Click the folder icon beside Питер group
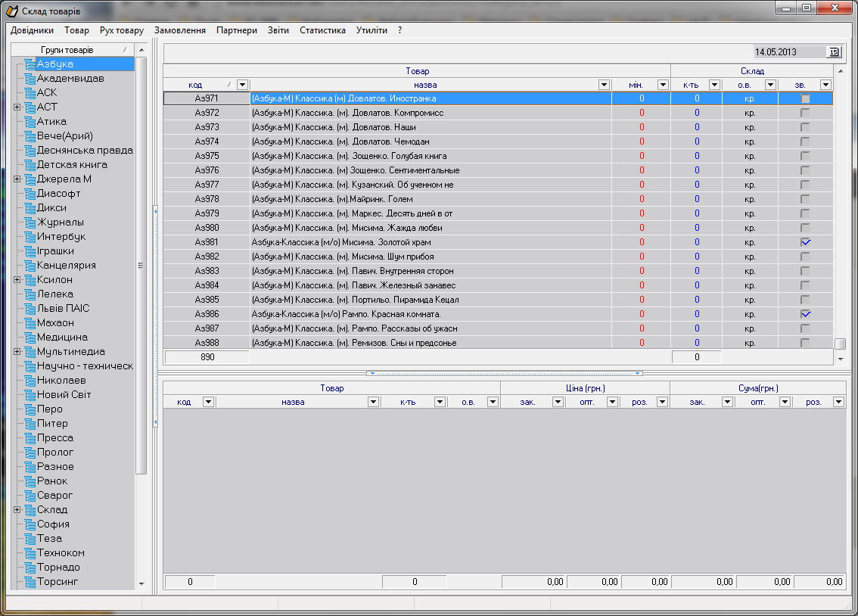Image resolution: width=858 pixels, height=616 pixels. (30, 424)
